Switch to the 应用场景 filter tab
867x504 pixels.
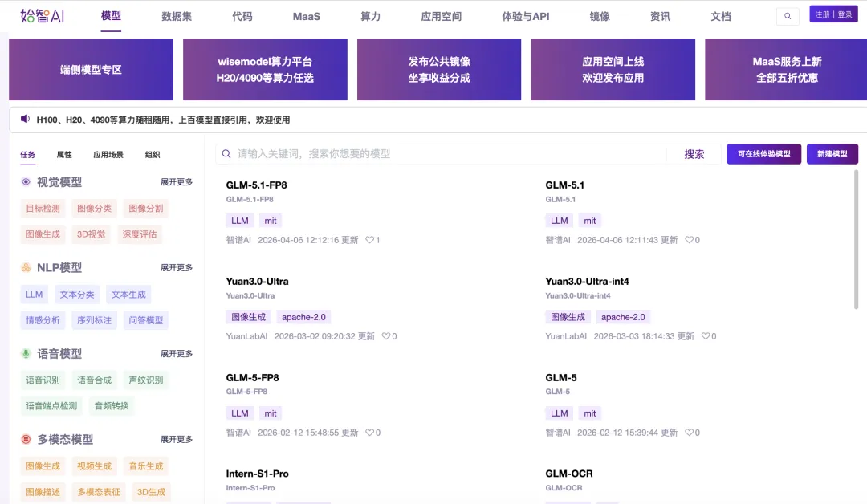click(x=108, y=155)
